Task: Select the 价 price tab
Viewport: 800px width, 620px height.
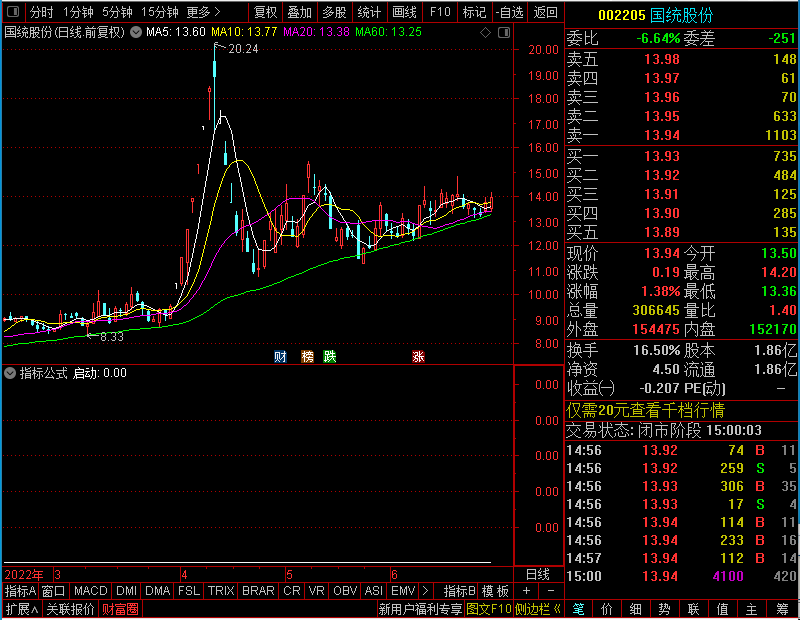Action: pyautogui.click(x=607, y=609)
